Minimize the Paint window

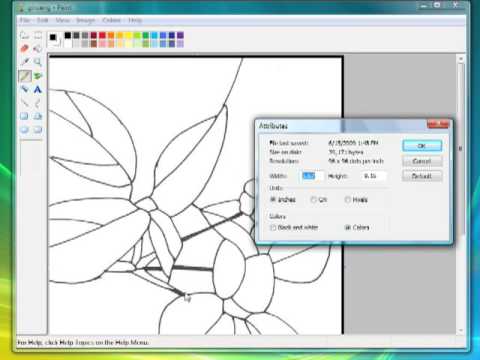click(x=424, y=6)
